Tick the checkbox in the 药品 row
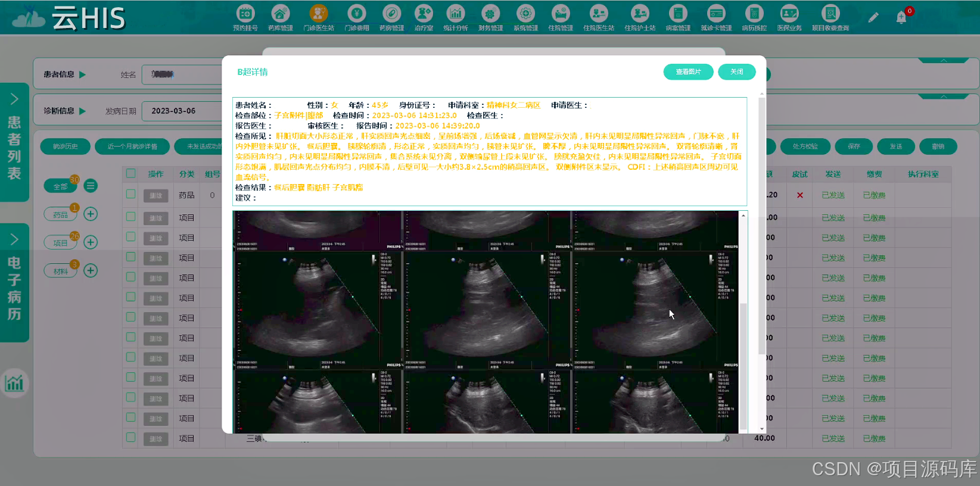This screenshot has height=486, width=980. pyautogui.click(x=131, y=194)
